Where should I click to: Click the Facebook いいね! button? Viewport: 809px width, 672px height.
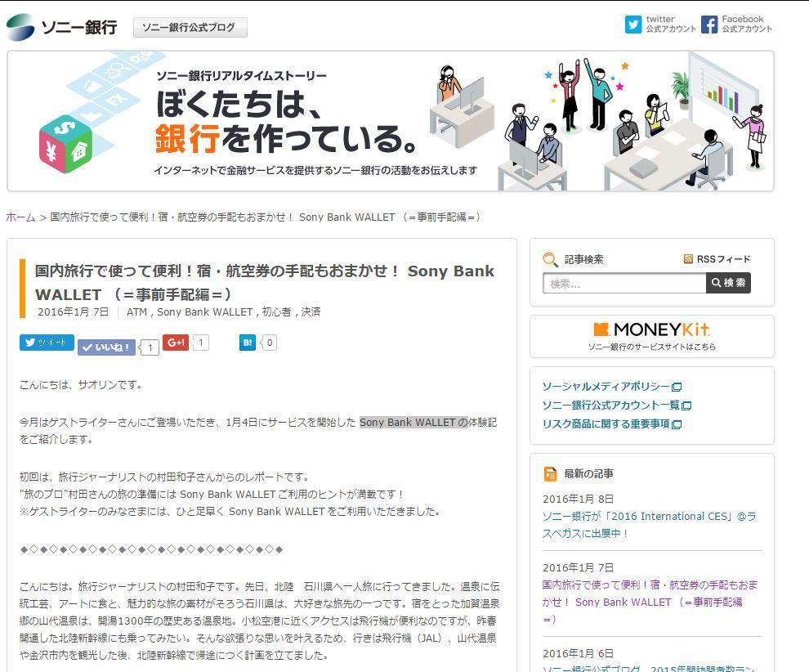(x=106, y=347)
